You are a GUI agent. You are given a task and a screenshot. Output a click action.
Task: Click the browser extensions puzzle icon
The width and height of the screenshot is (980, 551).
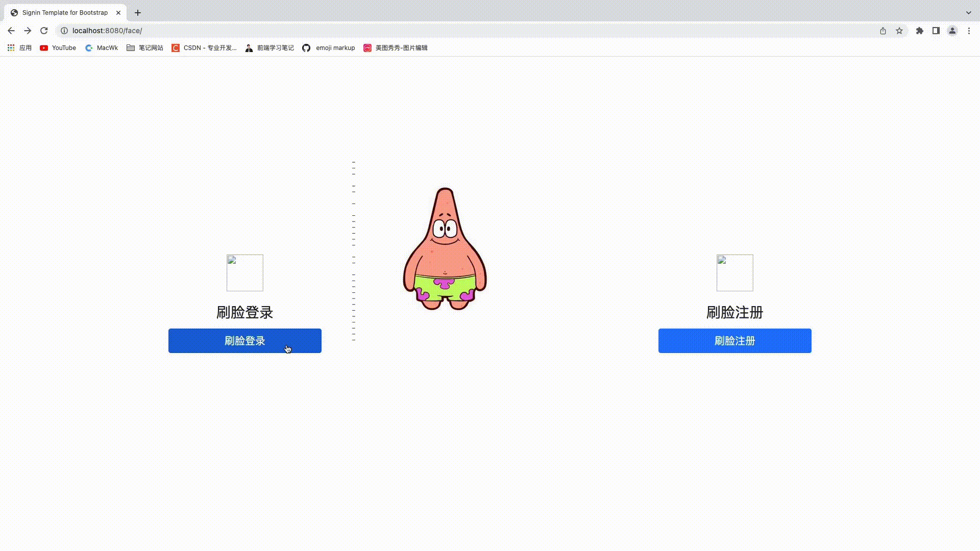919,31
